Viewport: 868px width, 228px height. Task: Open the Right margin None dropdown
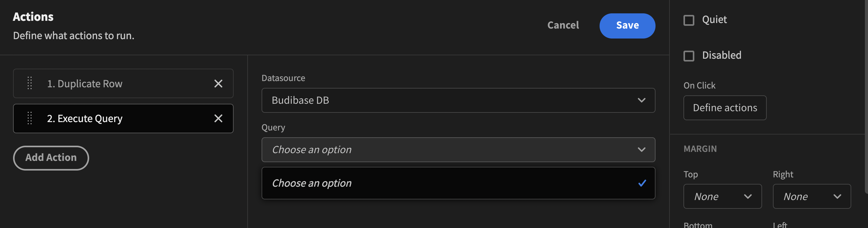pyautogui.click(x=812, y=196)
